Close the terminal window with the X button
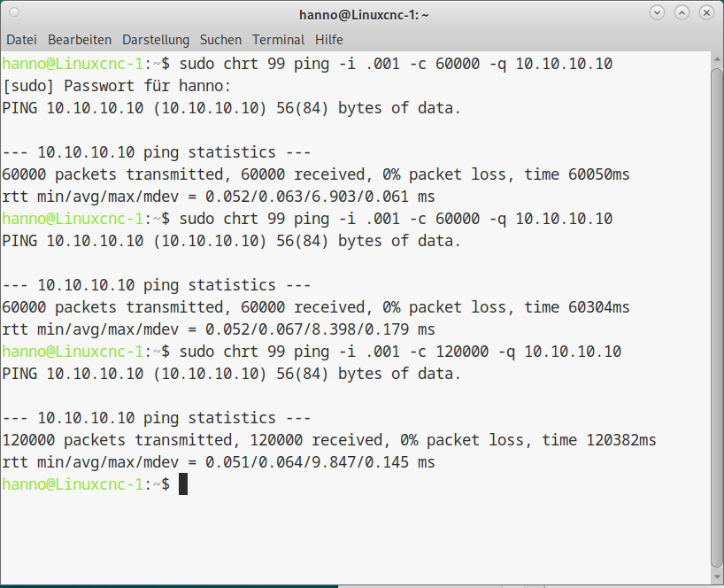Screen dimensions: 724x588 tap(706, 13)
